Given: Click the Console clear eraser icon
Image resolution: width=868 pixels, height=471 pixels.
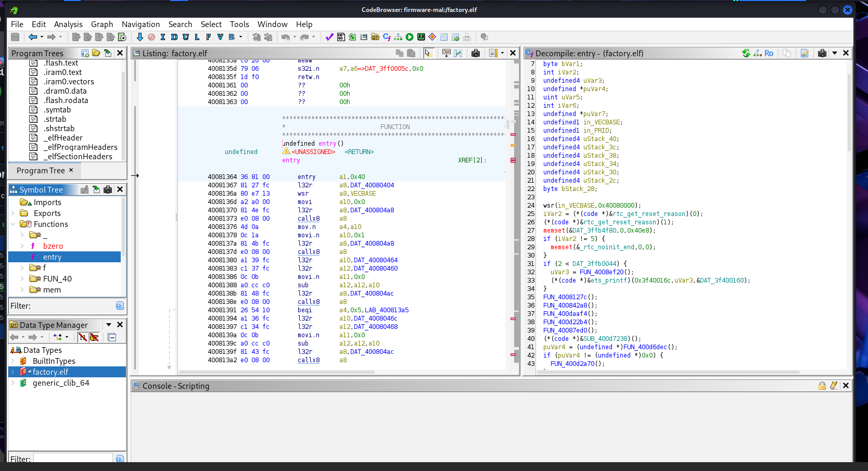Looking at the screenshot, I should (834, 386).
